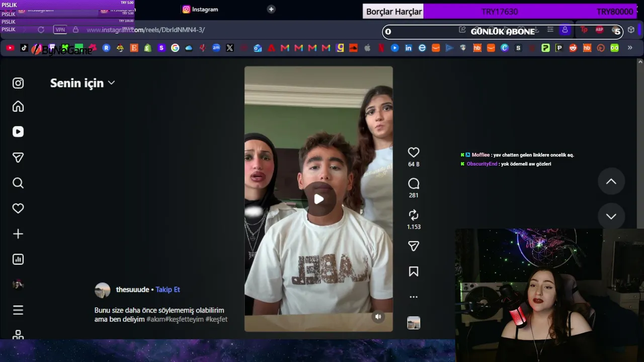
Task: Create a new post with the plus icon
Action: [x=18, y=234]
